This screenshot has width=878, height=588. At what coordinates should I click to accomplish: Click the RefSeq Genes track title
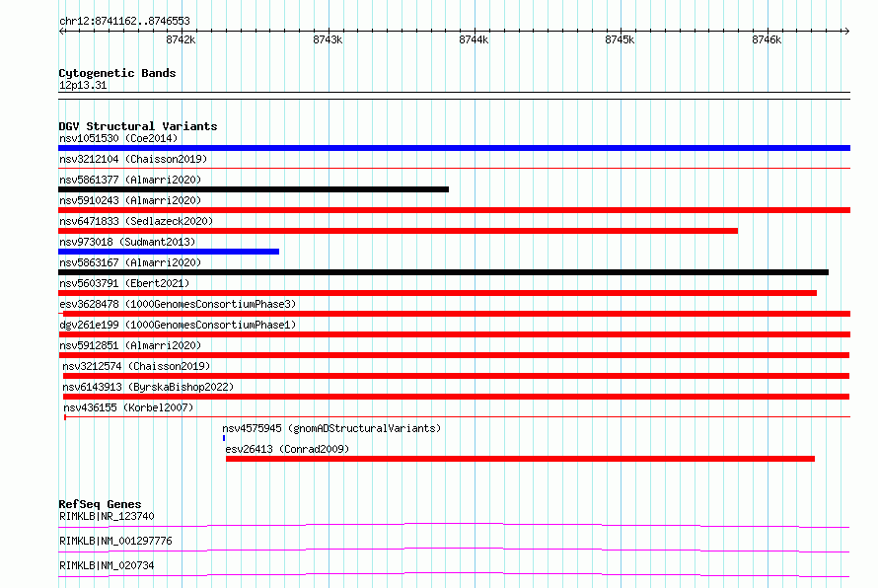(x=100, y=504)
